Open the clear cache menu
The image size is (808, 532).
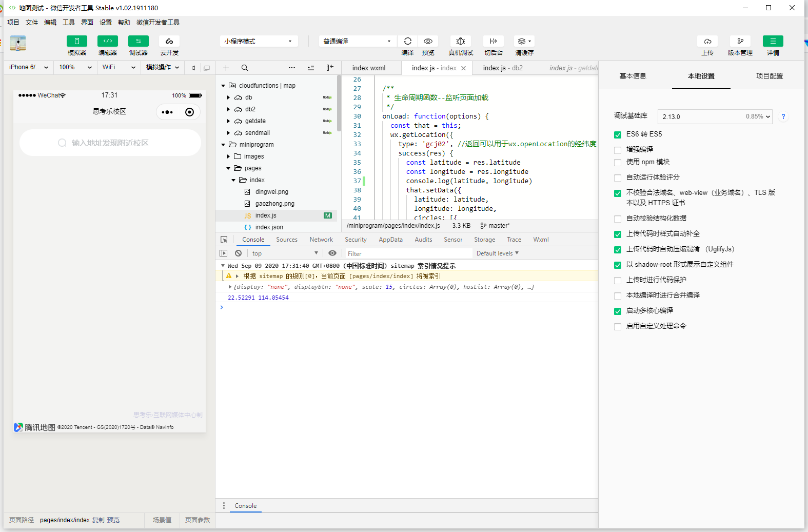coord(524,41)
